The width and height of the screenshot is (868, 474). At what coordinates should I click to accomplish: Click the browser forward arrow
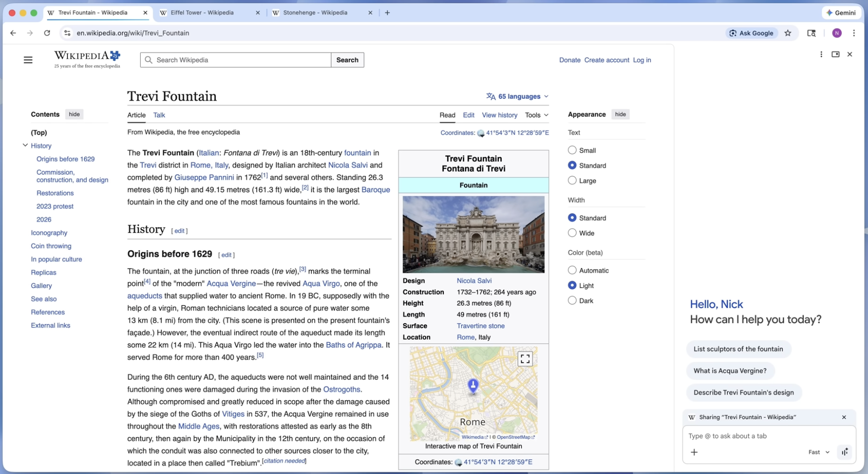point(30,33)
